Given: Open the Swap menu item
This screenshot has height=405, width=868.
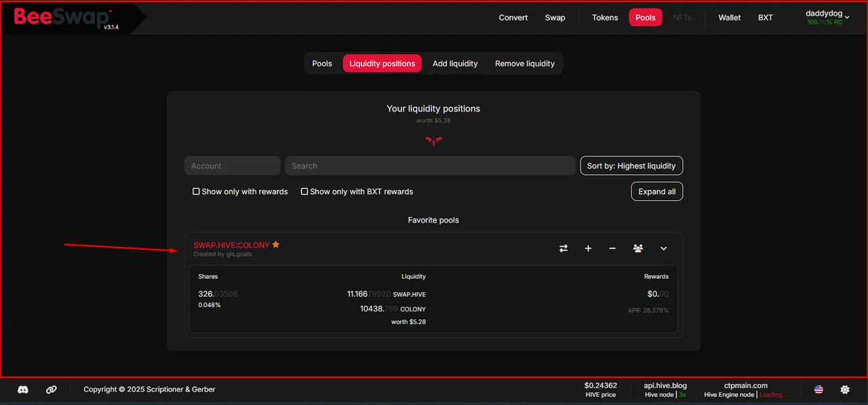Looking at the screenshot, I should 555,18.
